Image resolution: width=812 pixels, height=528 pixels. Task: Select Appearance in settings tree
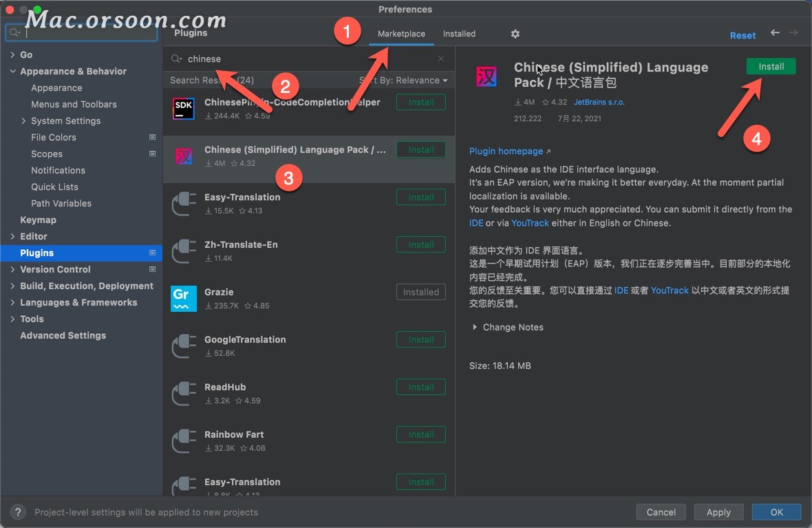(56, 87)
